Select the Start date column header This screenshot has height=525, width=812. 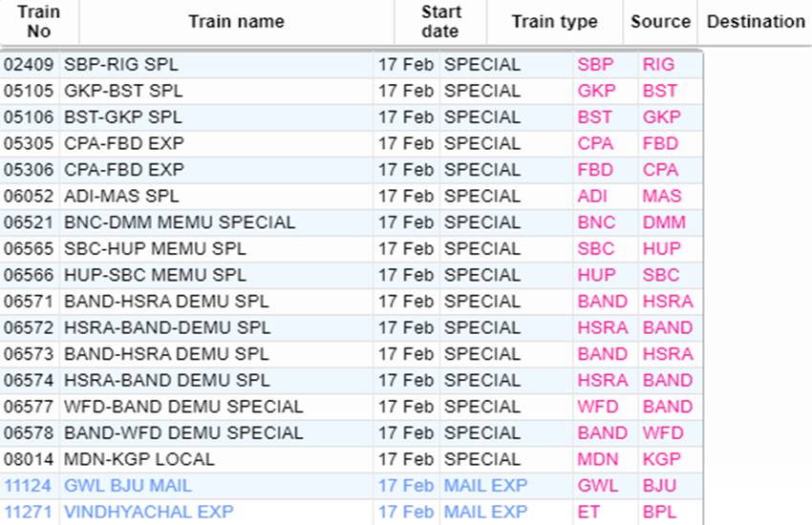click(440, 22)
